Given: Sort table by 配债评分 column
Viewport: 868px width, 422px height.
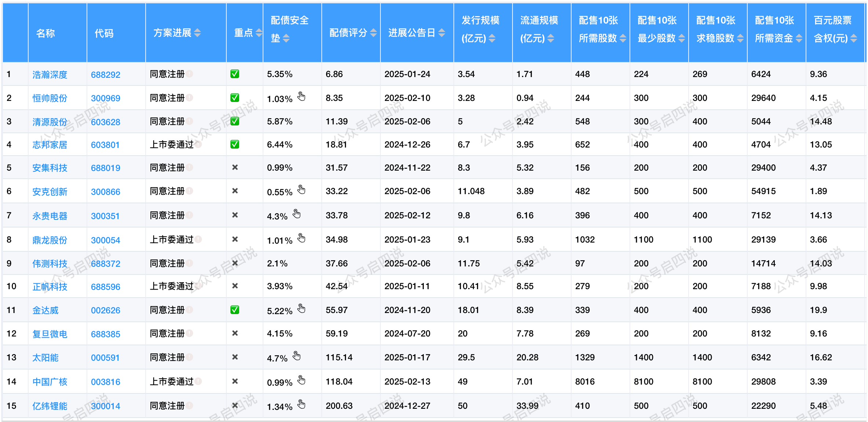Looking at the screenshot, I should click(373, 33).
